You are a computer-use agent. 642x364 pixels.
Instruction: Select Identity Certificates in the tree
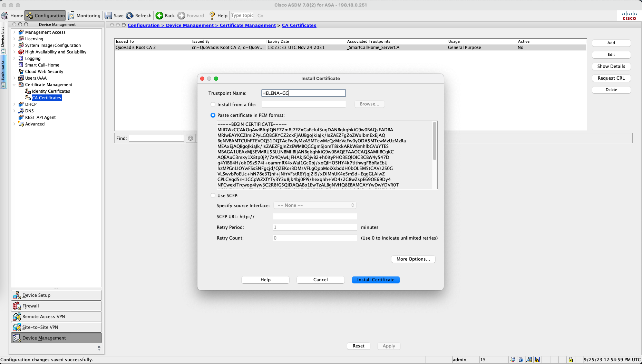pos(51,91)
